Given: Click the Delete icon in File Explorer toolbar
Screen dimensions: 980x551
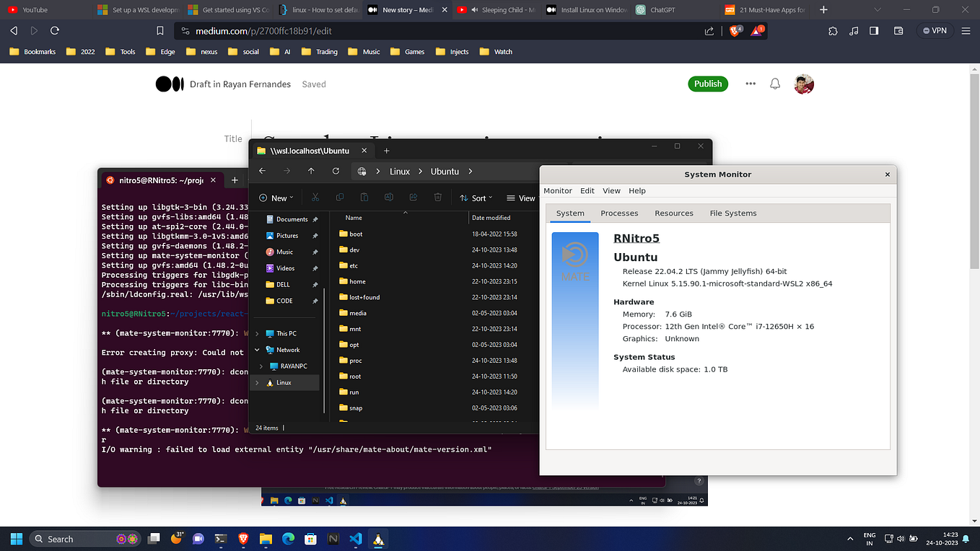Looking at the screenshot, I should (437, 197).
